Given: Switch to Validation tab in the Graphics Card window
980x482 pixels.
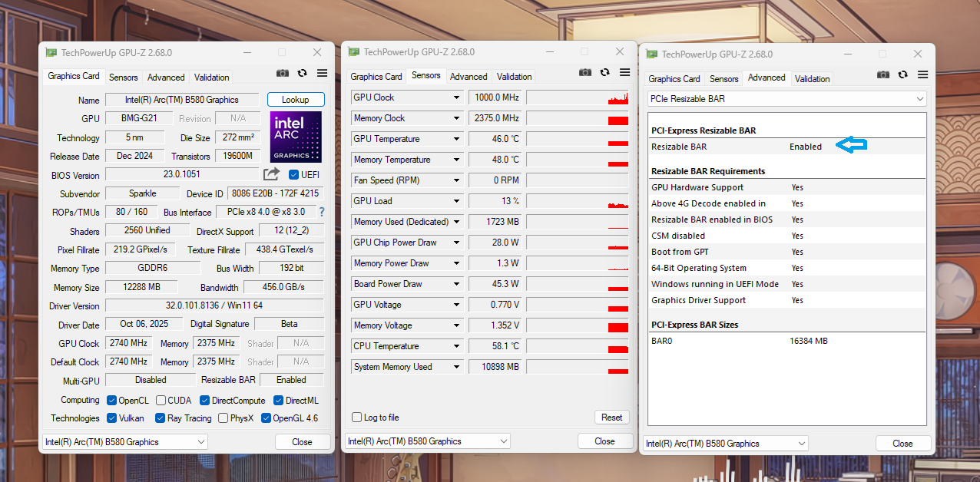Looking at the screenshot, I should (211, 78).
